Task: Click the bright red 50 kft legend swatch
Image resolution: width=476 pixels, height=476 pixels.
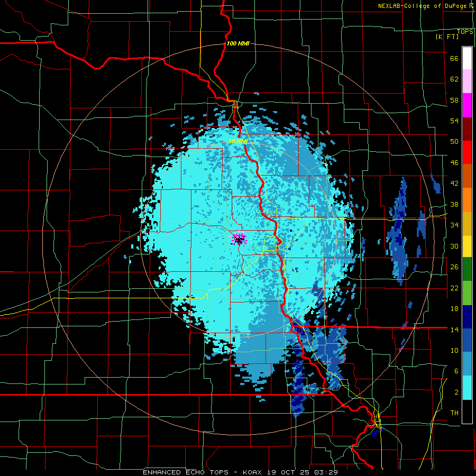Action: click(x=467, y=152)
